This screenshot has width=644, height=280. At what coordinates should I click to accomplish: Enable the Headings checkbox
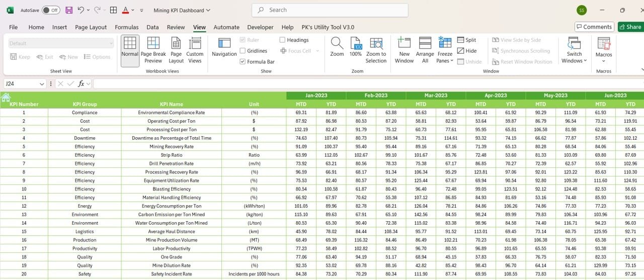tap(282, 40)
